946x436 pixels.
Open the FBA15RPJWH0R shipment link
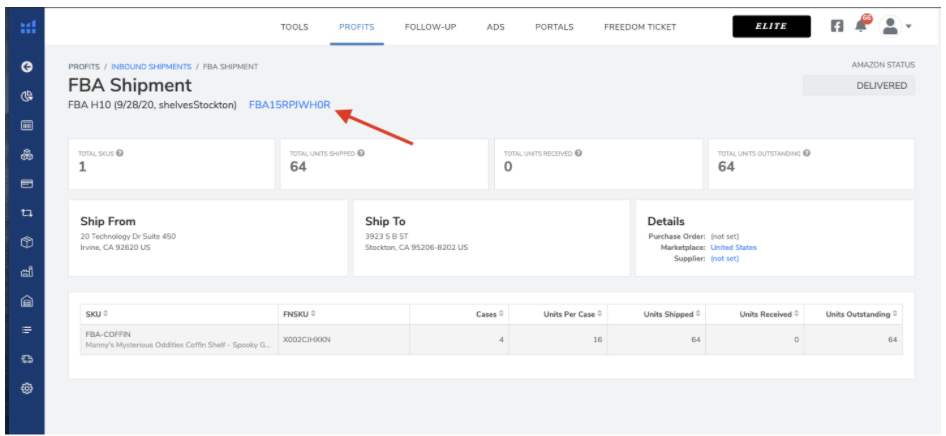pos(289,104)
